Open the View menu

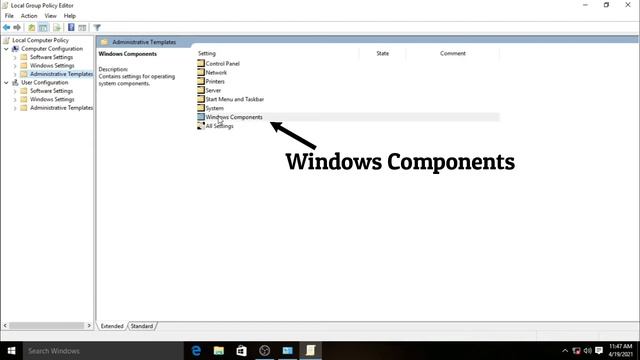tap(51, 16)
